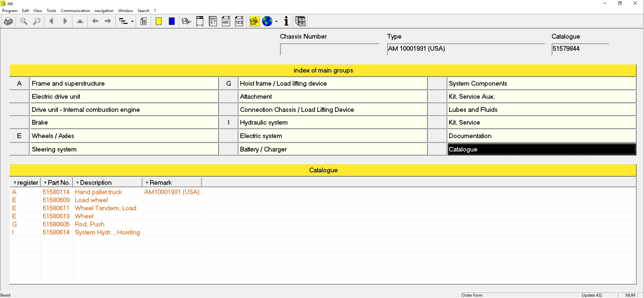Go to next page triangle icon
The width and height of the screenshot is (644, 298).
65,21
